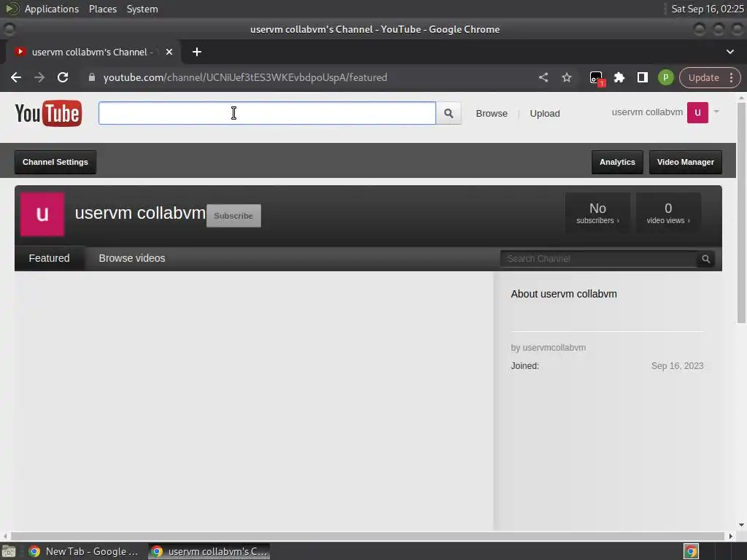Screen dimensions: 747x560
Task: Click the Browse link
Action: click(x=492, y=113)
